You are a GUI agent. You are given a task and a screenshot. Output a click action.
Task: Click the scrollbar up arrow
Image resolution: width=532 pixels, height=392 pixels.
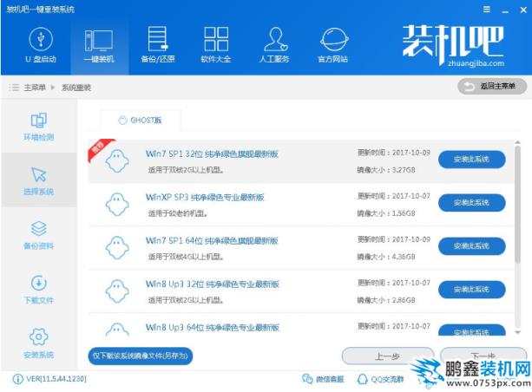click(517, 142)
